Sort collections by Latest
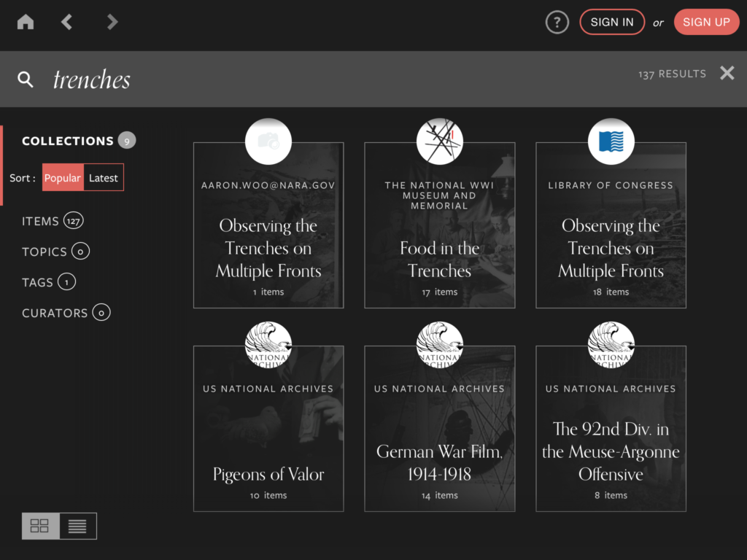This screenshot has height=560, width=747. (104, 178)
